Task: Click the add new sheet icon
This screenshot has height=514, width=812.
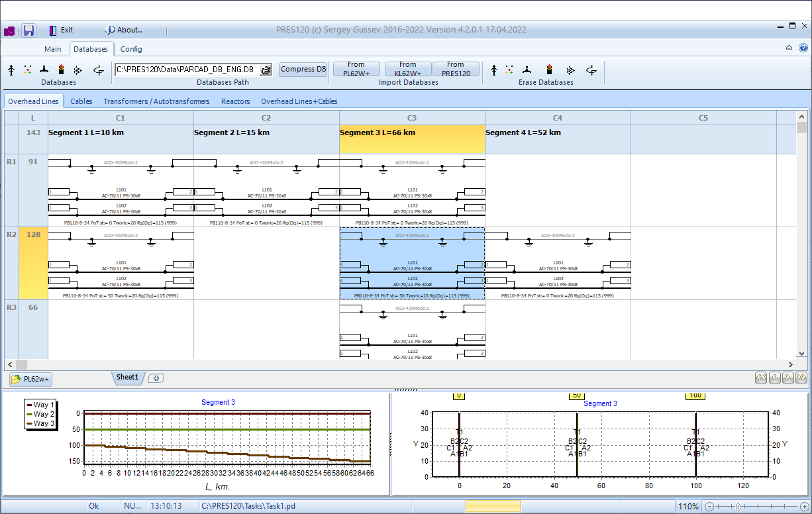Action: coord(156,378)
